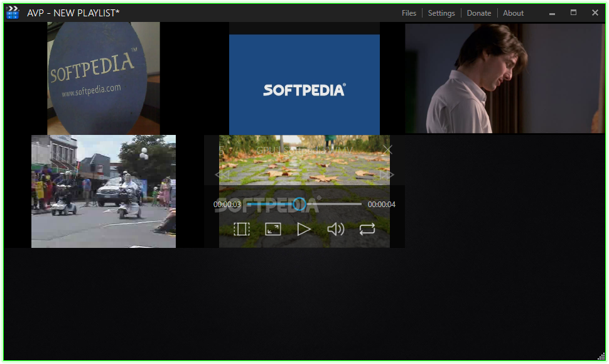609x364 pixels.
Task: Open the About menu item
Action: pos(513,13)
